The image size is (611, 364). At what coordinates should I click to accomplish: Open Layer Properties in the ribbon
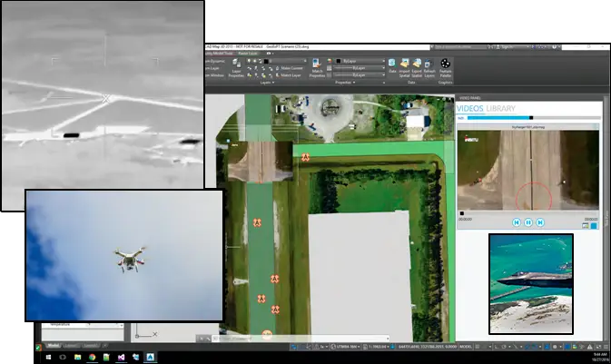point(236,68)
